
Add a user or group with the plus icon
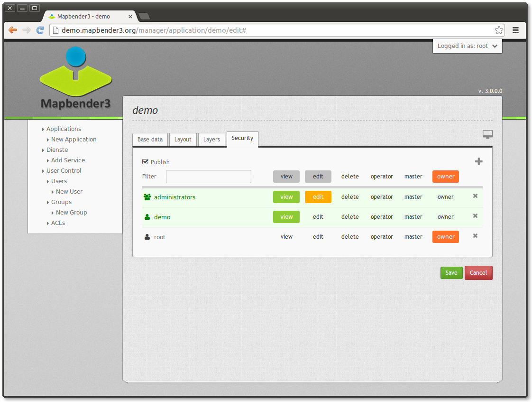point(479,162)
